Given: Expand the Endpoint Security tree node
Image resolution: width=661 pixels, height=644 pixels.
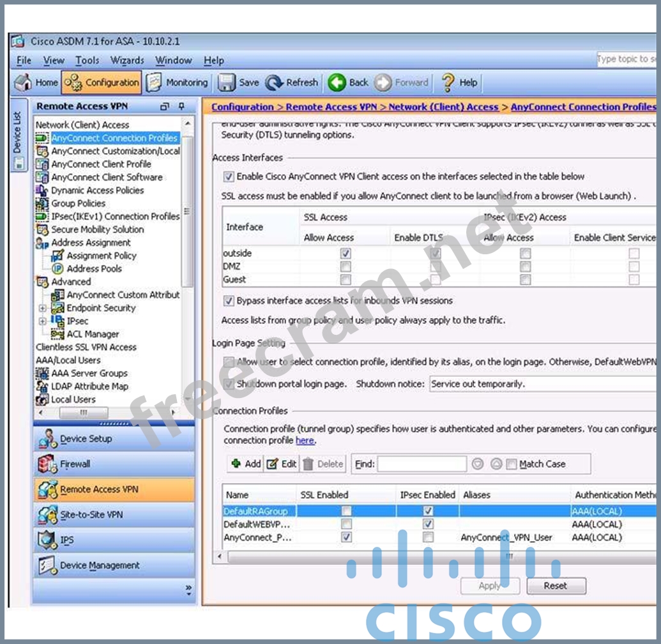Looking at the screenshot, I should 43,308.
